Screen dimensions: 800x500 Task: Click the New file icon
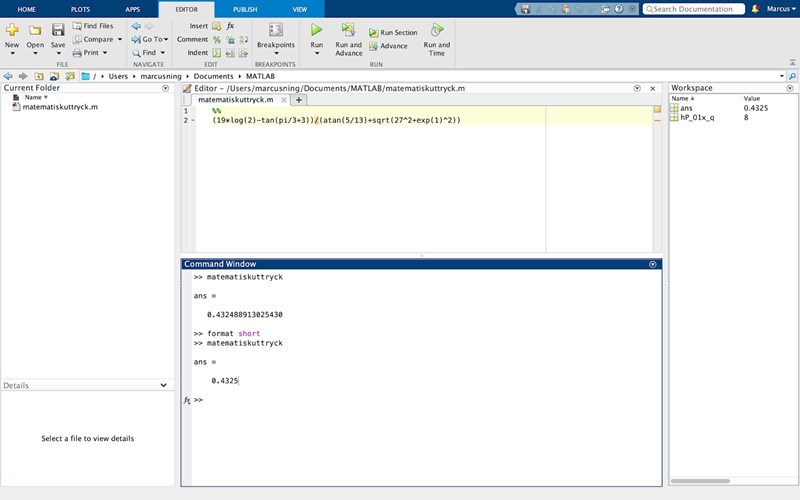coord(12,30)
